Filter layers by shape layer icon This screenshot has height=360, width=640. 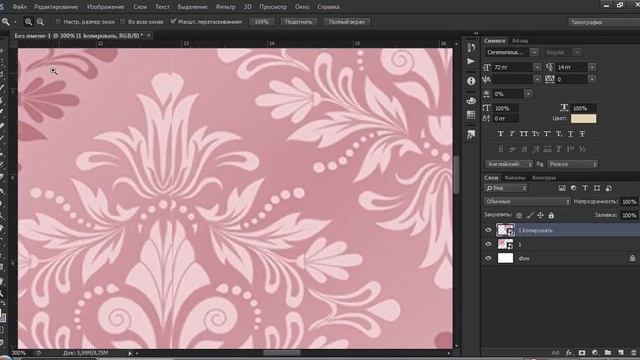pos(597,188)
